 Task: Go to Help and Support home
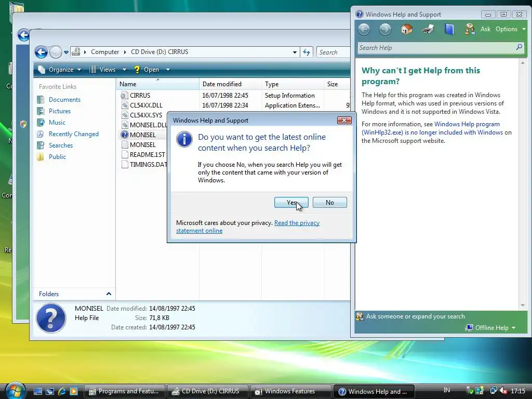pyautogui.click(x=406, y=29)
